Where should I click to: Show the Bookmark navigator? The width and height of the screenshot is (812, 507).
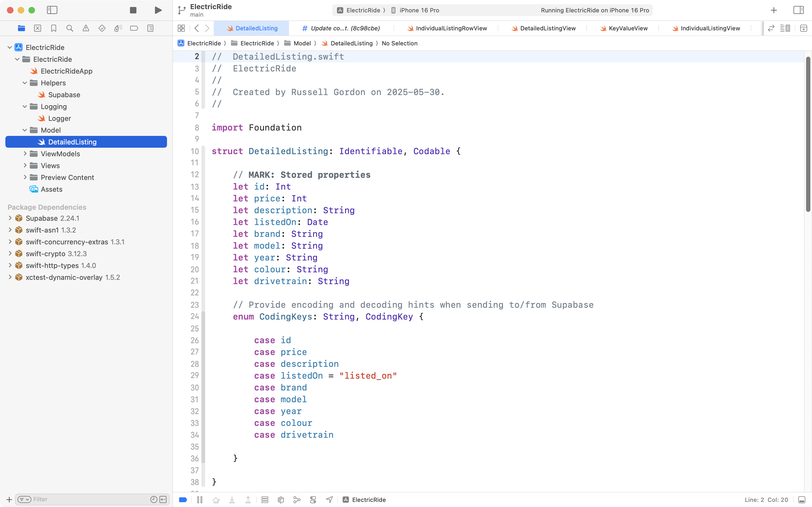pyautogui.click(x=54, y=28)
